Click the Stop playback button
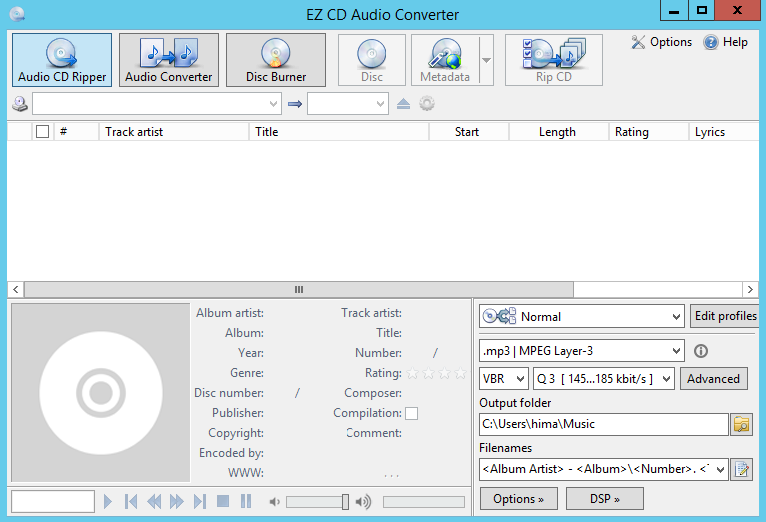This screenshot has width=766, height=522. pyautogui.click(x=223, y=501)
